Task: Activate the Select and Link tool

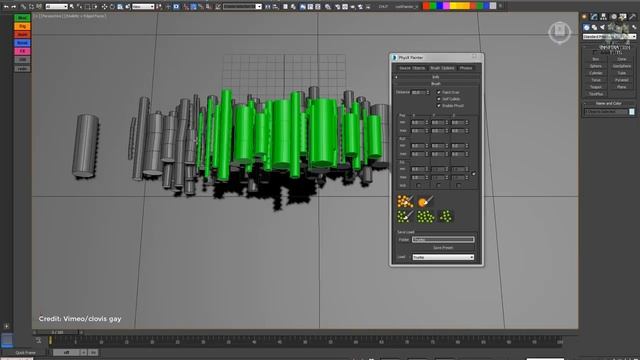Action: point(23,7)
